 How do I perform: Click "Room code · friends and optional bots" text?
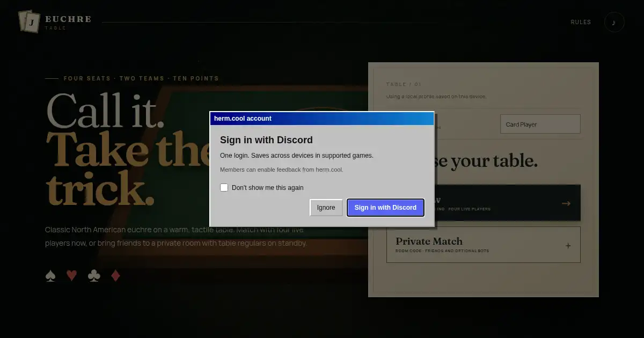click(x=442, y=251)
